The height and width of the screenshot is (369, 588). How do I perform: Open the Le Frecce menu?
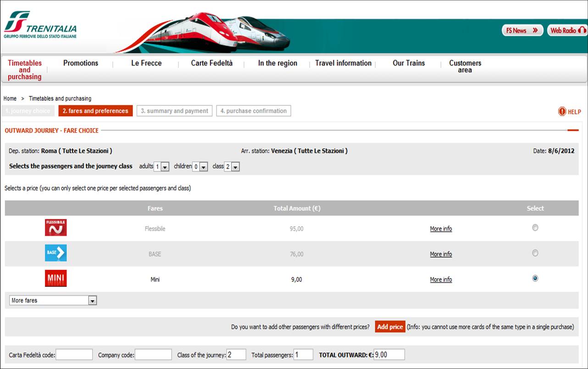click(146, 63)
